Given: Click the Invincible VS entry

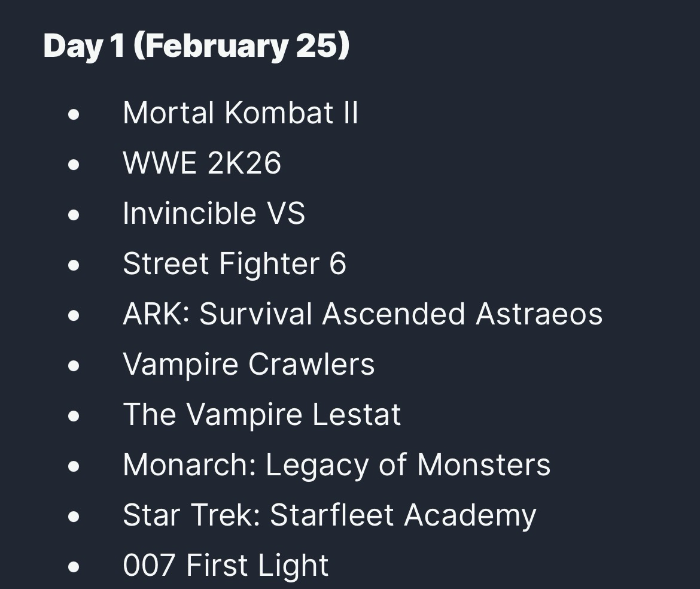Looking at the screenshot, I should pos(214,213).
